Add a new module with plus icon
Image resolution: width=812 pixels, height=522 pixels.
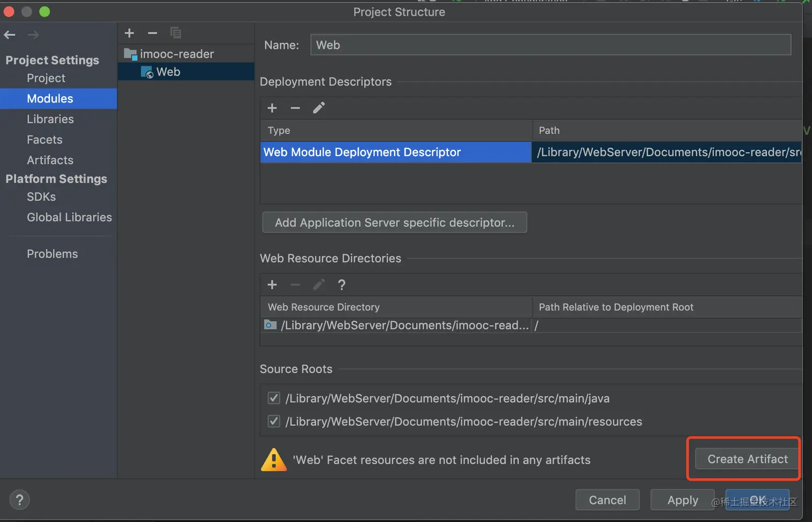(x=129, y=33)
